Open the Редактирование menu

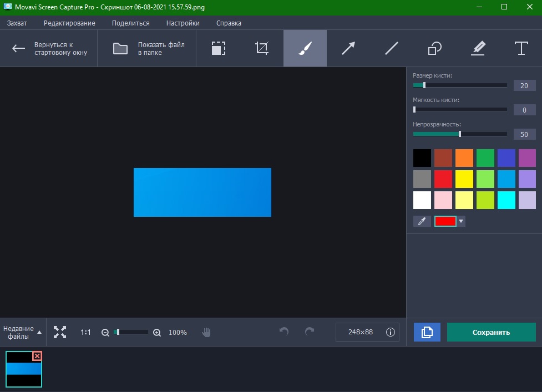(x=69, y=23)
